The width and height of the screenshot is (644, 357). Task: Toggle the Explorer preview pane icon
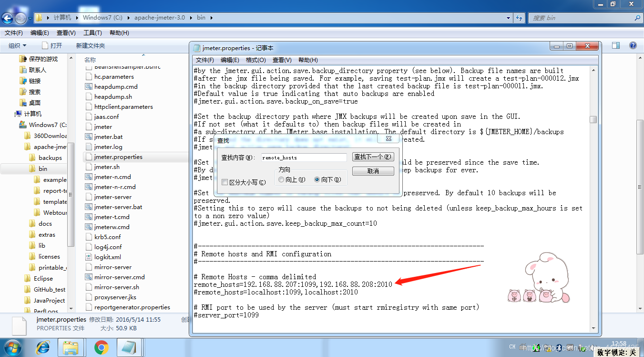pyautogui.click(x=616, y=45)
